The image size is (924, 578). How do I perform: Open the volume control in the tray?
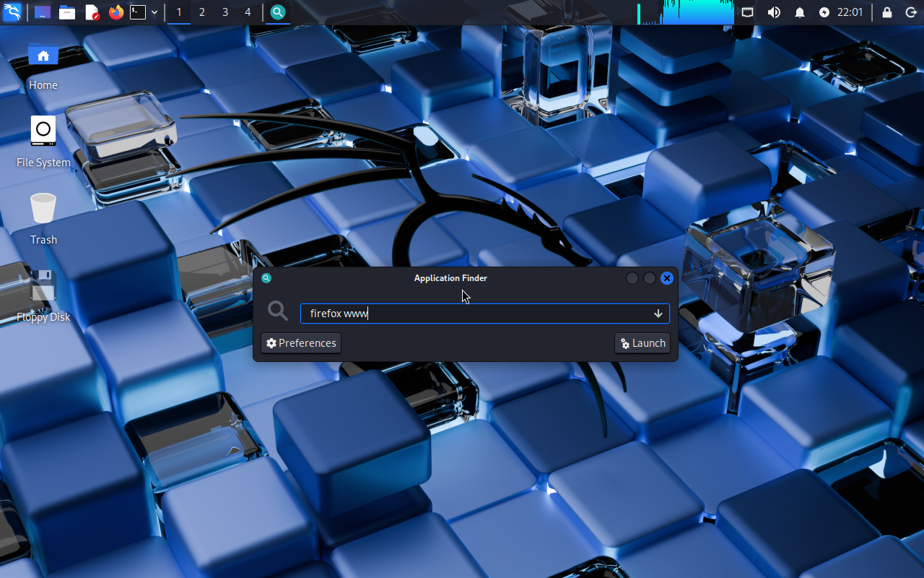[x=774, y=12]
